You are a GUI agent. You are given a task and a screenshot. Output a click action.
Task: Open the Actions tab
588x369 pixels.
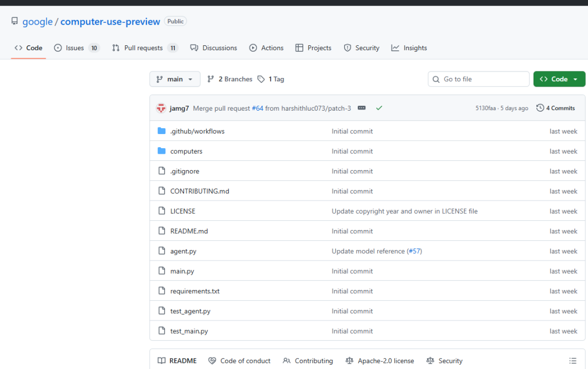tap(266, 48)
